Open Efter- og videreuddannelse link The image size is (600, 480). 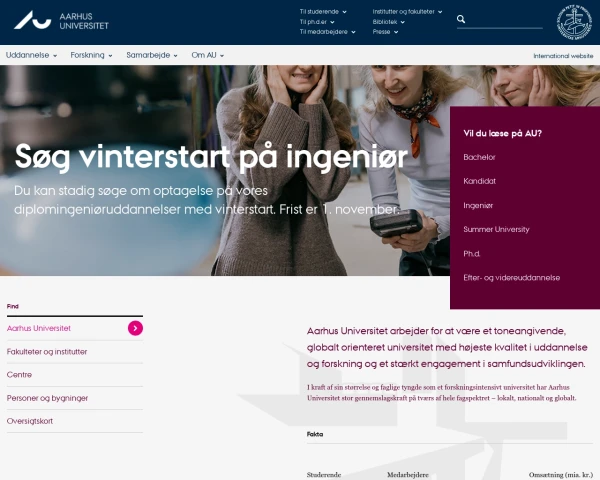pos(512,278)
